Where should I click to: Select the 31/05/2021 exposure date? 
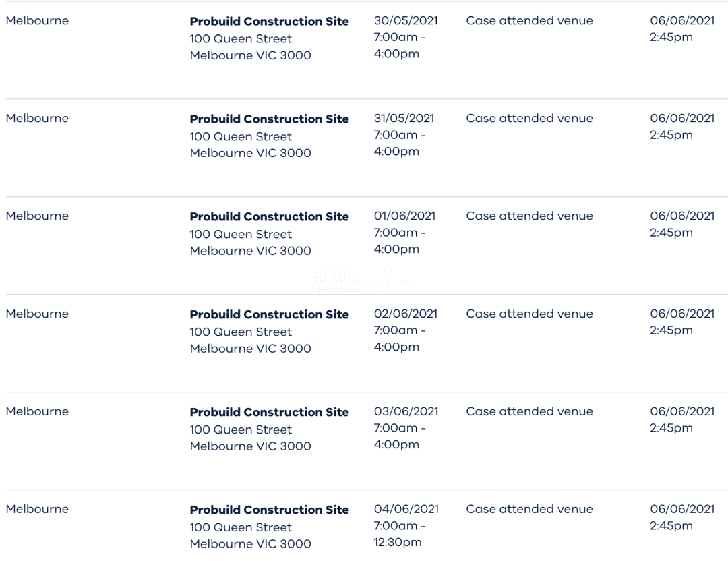tap(404, 119)
